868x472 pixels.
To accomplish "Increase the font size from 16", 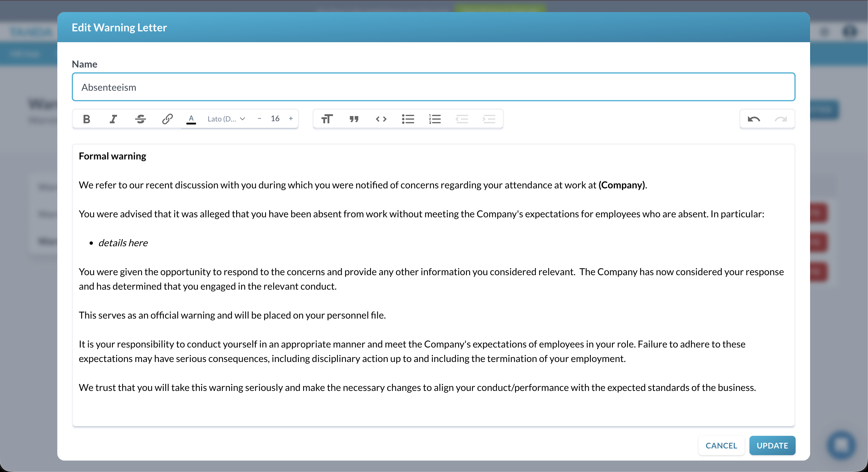I will pyautogui.click(x=290, y=119).
